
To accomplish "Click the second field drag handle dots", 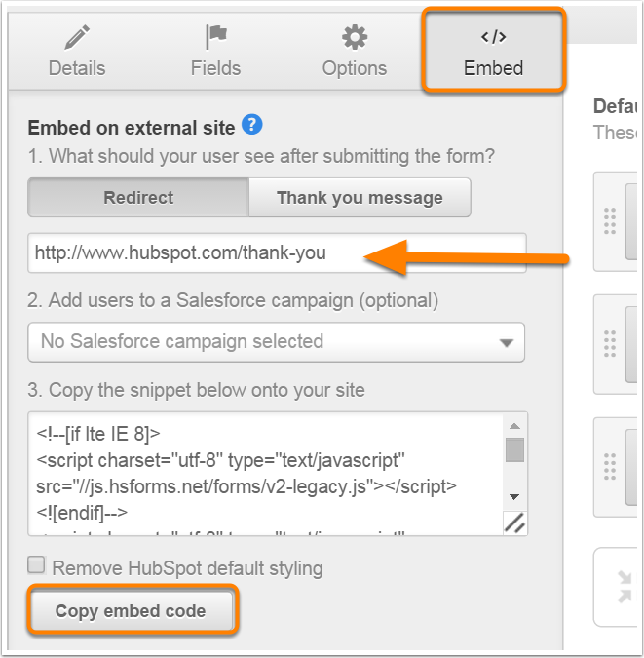I will (610, 344).
